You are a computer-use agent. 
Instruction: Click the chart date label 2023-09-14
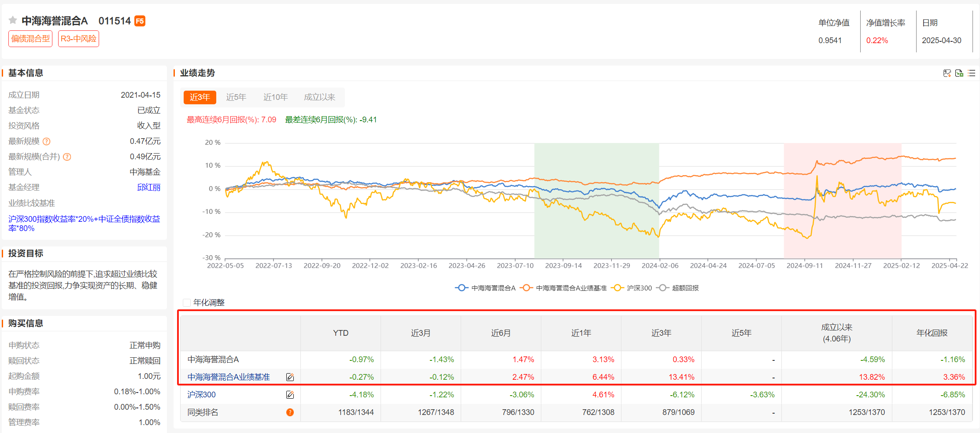coord(563,266)
